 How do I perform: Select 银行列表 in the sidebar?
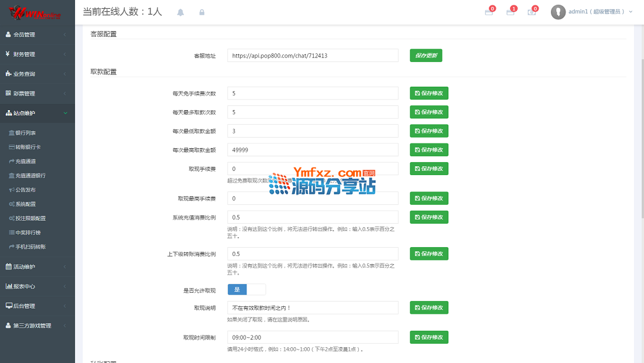(x=26, y=133)
